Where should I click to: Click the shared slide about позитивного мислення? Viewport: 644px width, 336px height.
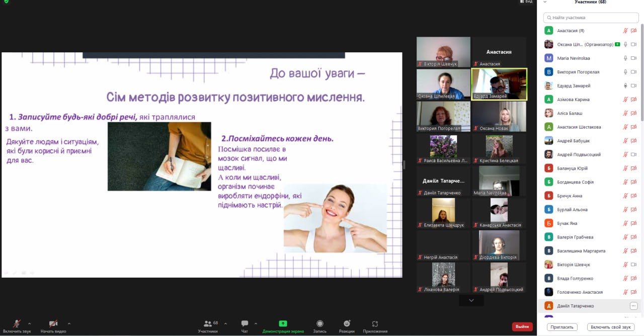coord(202,164)
